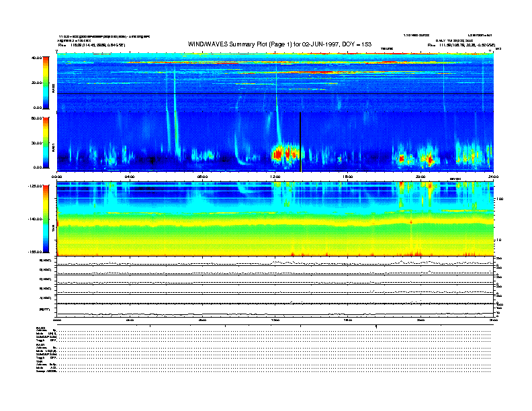Click the 20.00 label on RAD2 color scale
532x411 pixels.
click(36, 83)
